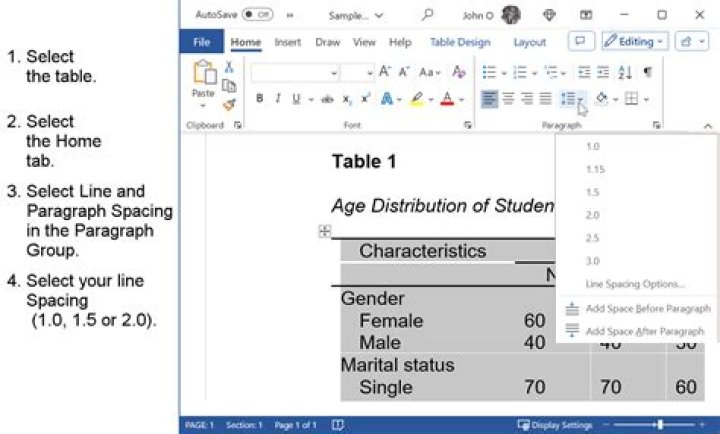Apply Underline formatting

coord(297,99)
